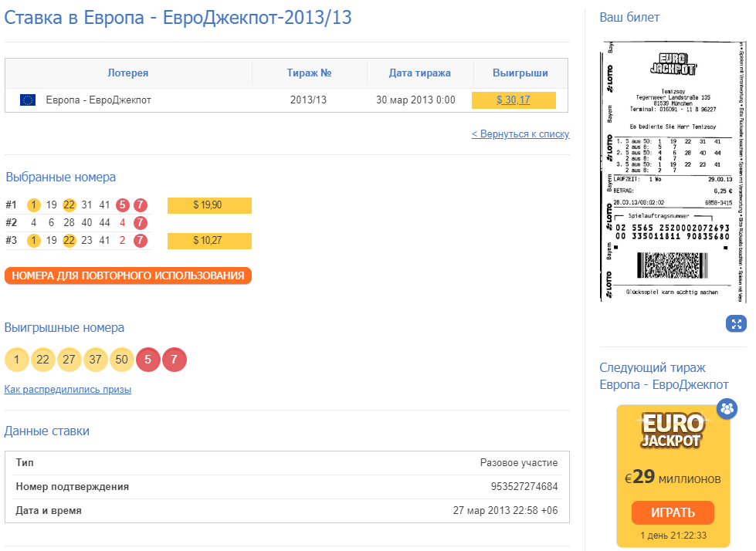Click matched ball 1 in line #1

[34, 205]
